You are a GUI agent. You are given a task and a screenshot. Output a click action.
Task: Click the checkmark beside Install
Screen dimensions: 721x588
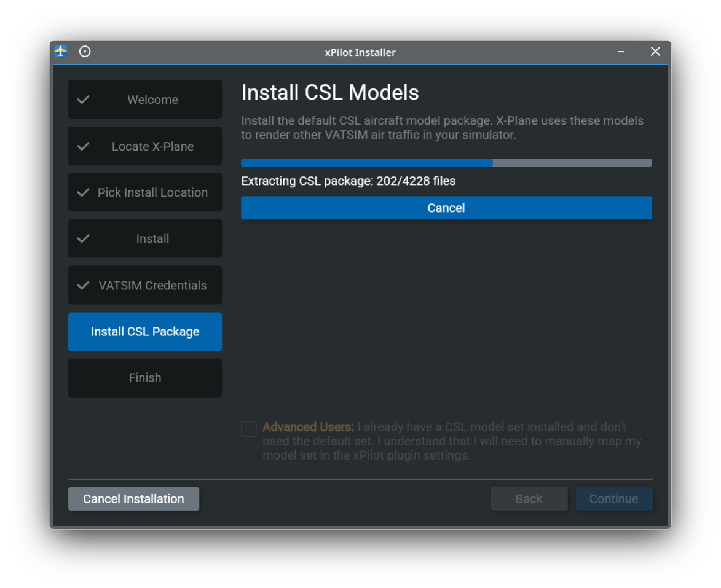(84, 238)
